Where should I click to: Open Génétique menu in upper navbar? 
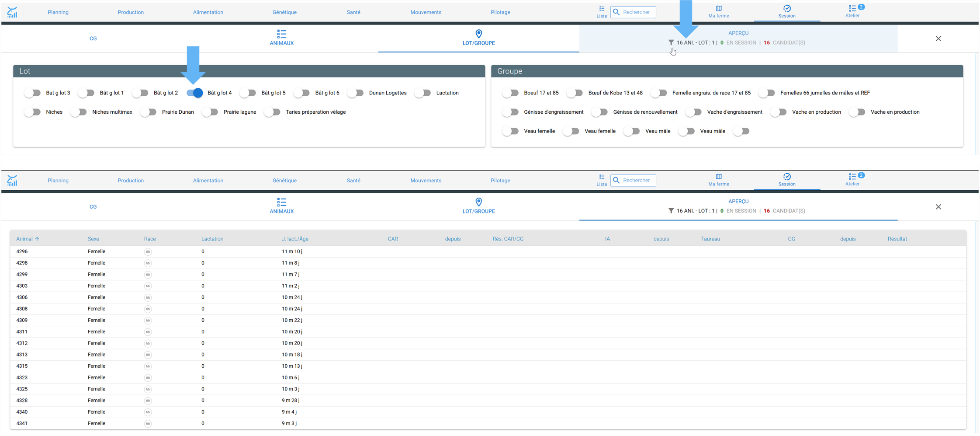(x=284, y=12)
